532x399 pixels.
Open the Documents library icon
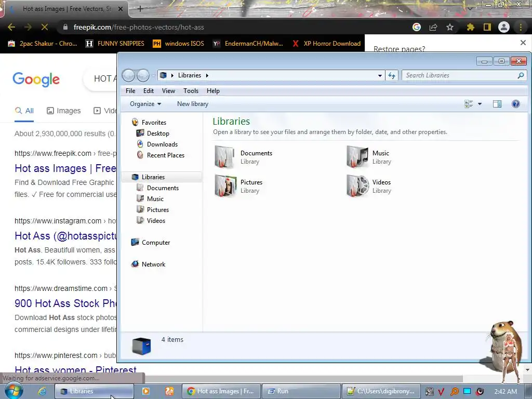[224, 157]
